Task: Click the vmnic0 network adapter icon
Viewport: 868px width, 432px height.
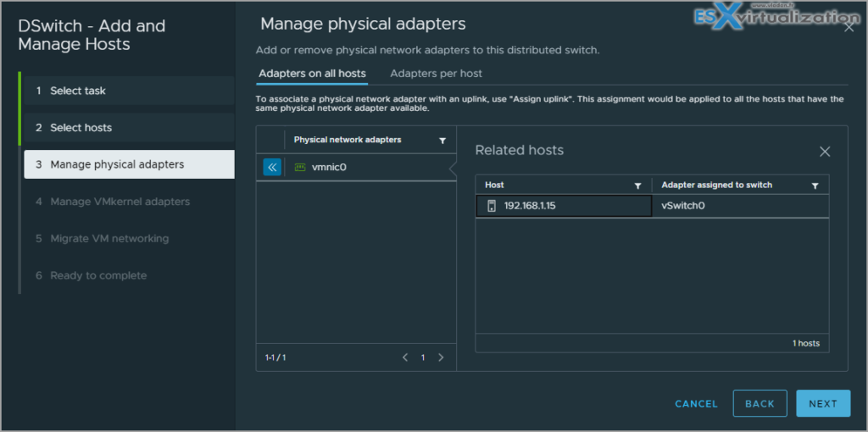Action: 299,168
